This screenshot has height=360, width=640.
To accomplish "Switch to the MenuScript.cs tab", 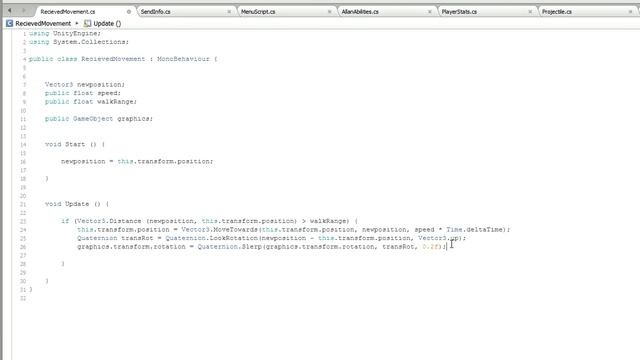I will (x=258, y=12).
